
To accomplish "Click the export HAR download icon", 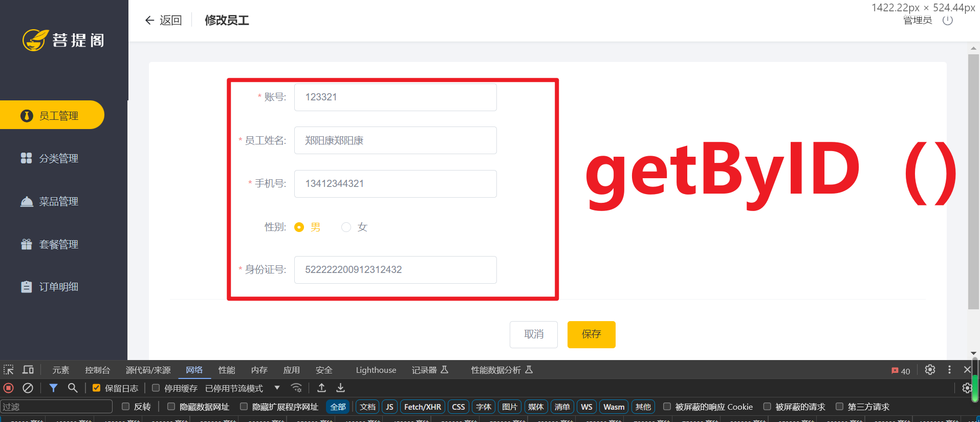I will click(340, 388).
